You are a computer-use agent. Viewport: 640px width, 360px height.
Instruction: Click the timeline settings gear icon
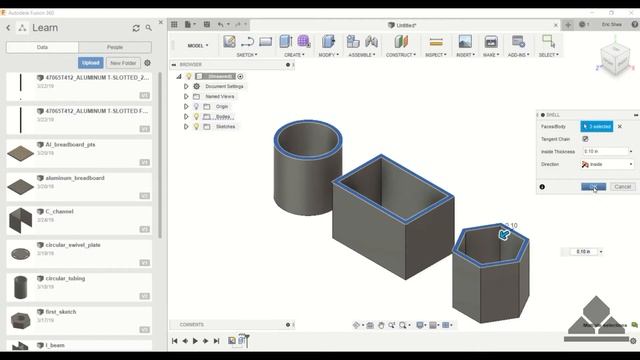tap(633, 341)
